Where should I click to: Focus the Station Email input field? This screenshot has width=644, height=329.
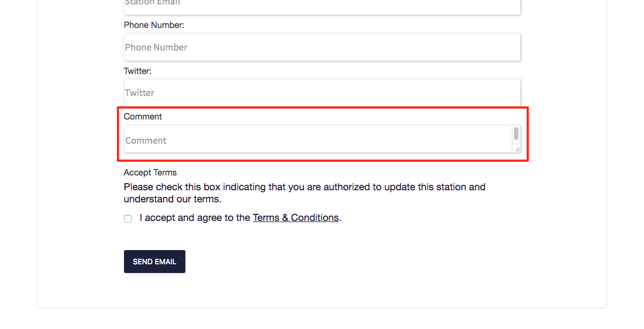[322, 7]
